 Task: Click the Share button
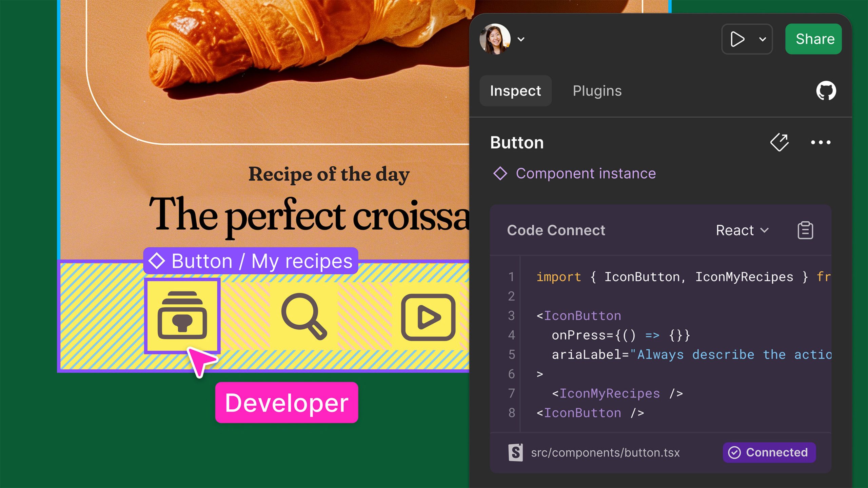tap(815, 38)
